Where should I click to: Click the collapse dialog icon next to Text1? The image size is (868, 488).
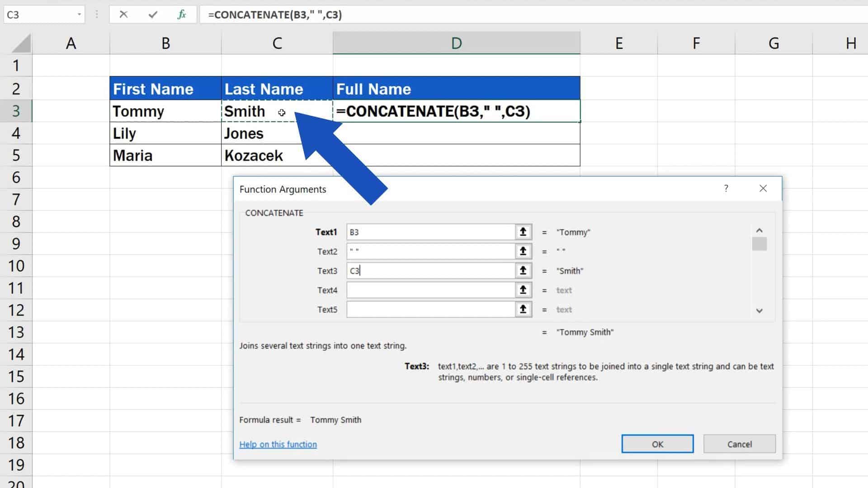[523, 232]
